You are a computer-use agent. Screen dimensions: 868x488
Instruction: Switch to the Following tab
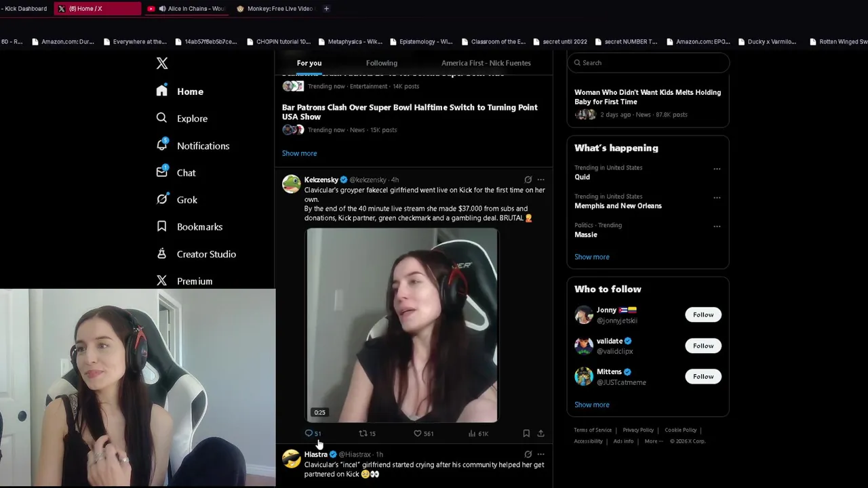[382, 63]
